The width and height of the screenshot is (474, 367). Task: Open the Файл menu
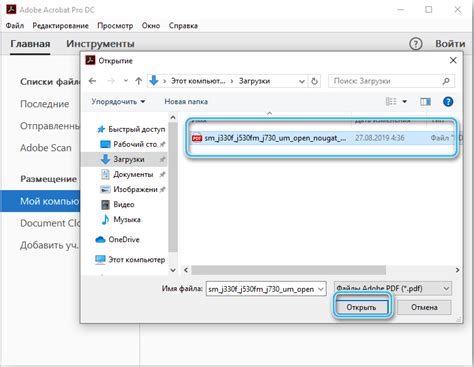tap(15, 26)
